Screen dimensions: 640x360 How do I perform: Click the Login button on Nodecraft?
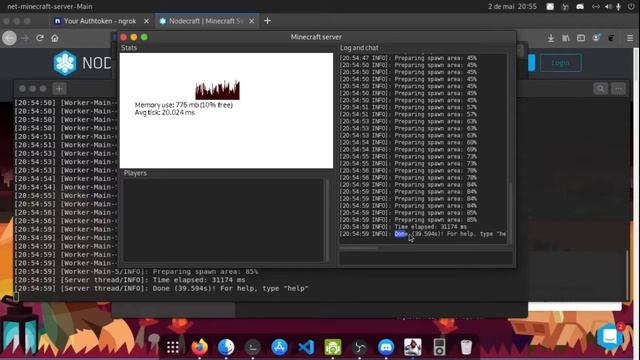pos(560,63)
